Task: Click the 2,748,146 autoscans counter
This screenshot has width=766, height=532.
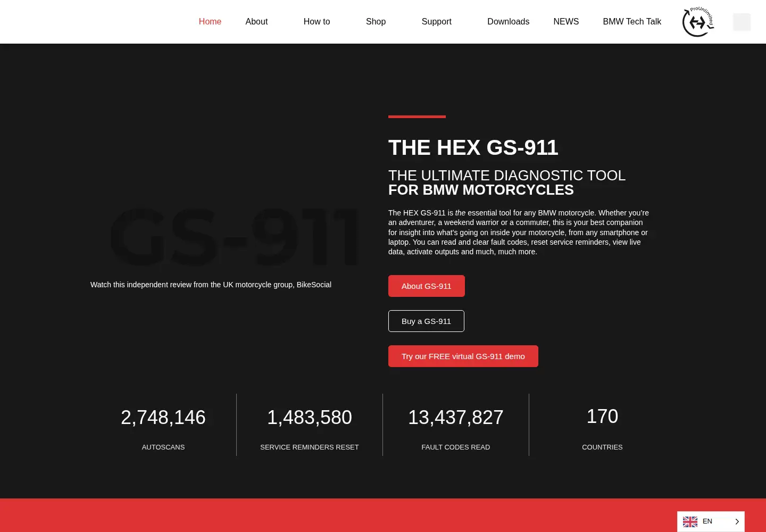Action: (163, 418)
